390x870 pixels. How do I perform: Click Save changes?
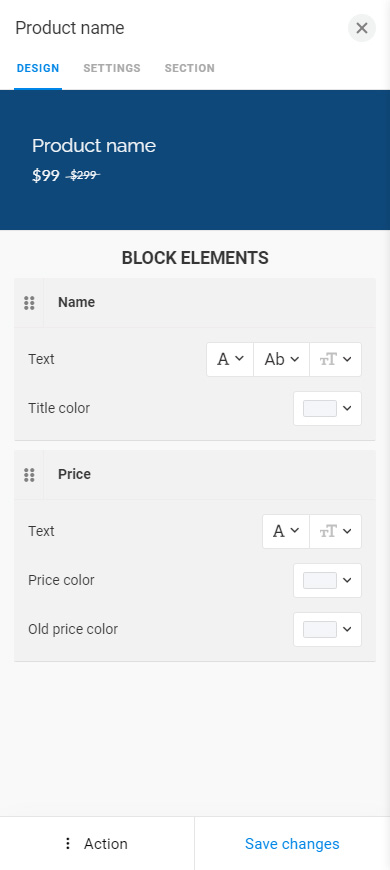[x=292, y=843]
